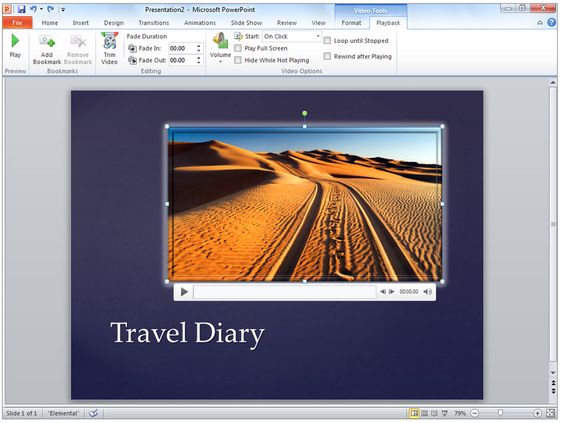Screen dimensions: 563x423
Task: Switch to Slide Sorter view icon
Action: pos(424,413)
